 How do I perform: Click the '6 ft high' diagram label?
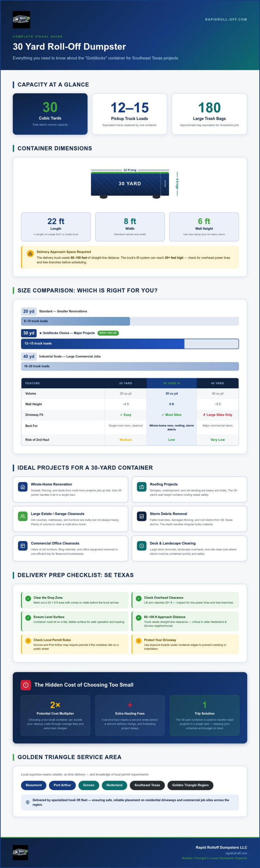[x=177, y=184]
